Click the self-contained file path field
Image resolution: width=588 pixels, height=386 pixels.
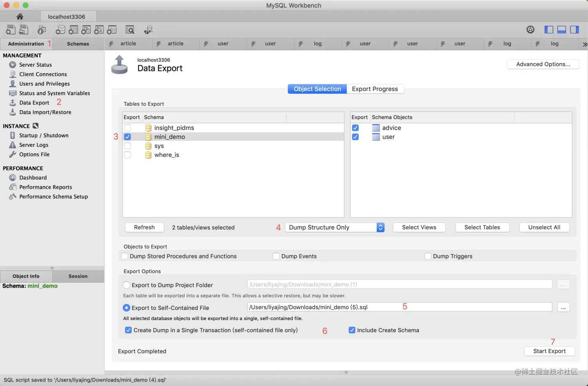(x=400, y=307)
